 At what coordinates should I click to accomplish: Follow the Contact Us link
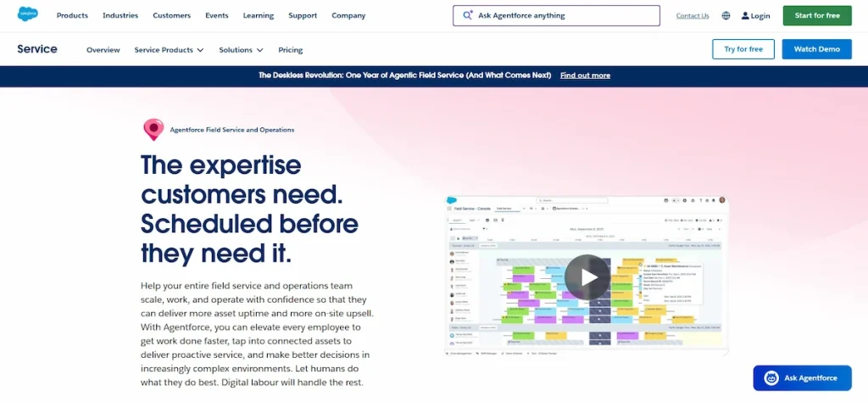(693, 15)
